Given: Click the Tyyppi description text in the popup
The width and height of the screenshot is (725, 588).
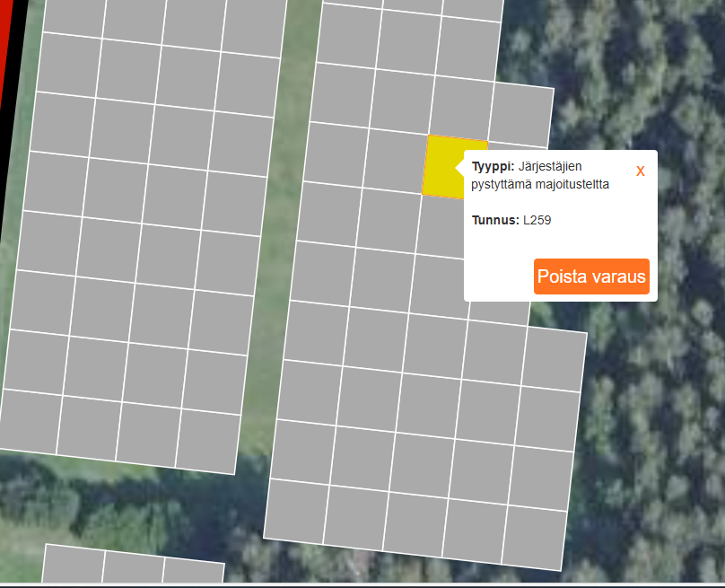Looking at the screenshot, I should point(540,176).
